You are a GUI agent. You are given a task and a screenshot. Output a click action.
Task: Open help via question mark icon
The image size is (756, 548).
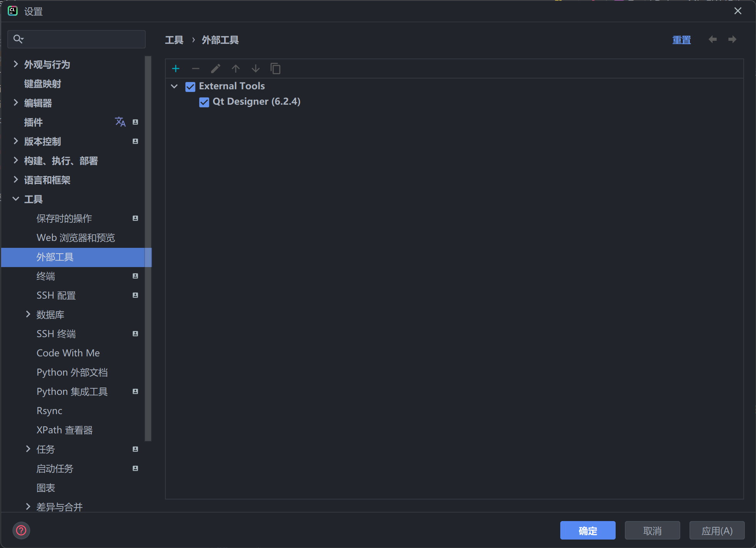tap(21, 530)
